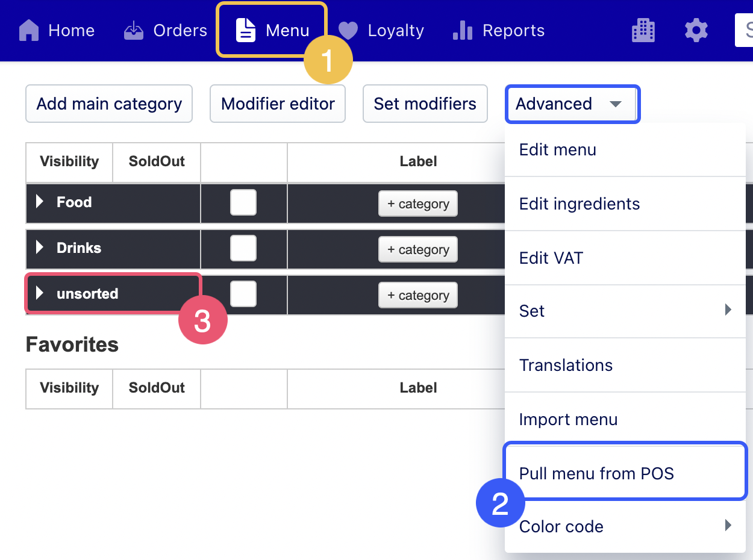Screen dimensions: 753x560
Task: Open the Modifier editor
Action: [x=277, y=104]
